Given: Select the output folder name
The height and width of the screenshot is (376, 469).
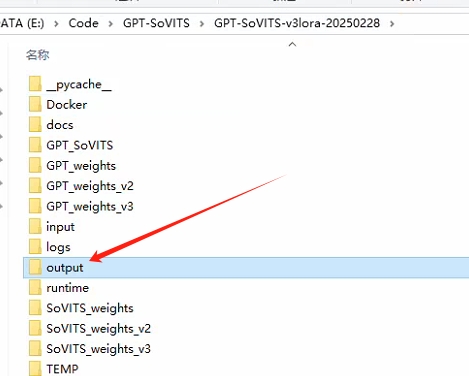Looking at the screenshot, I should [65, 268].
